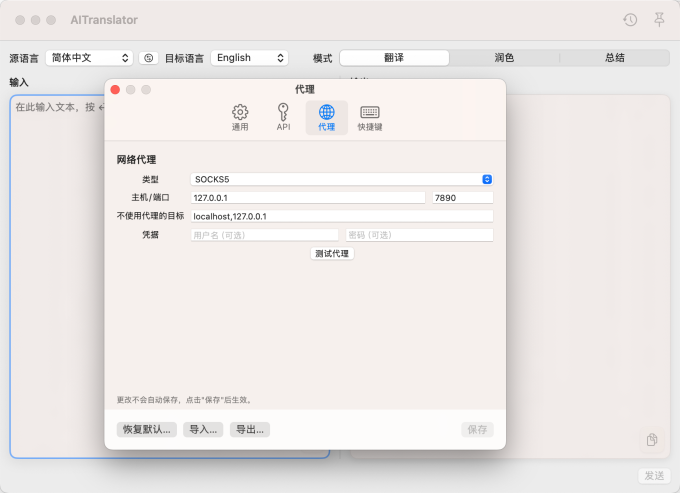
Task: Pin the window with pushpin icon
Action: [658, 20]
